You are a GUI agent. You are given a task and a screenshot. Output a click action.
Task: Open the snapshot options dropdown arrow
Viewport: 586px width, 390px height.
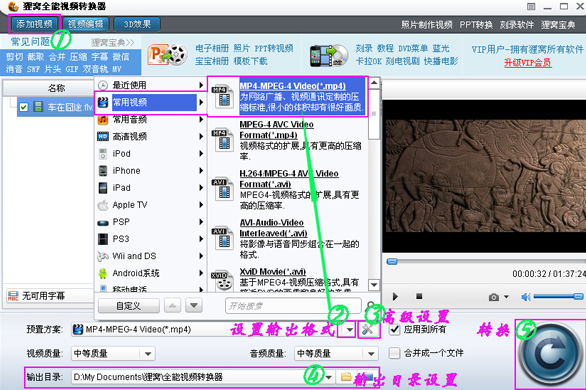coord(506,297)
